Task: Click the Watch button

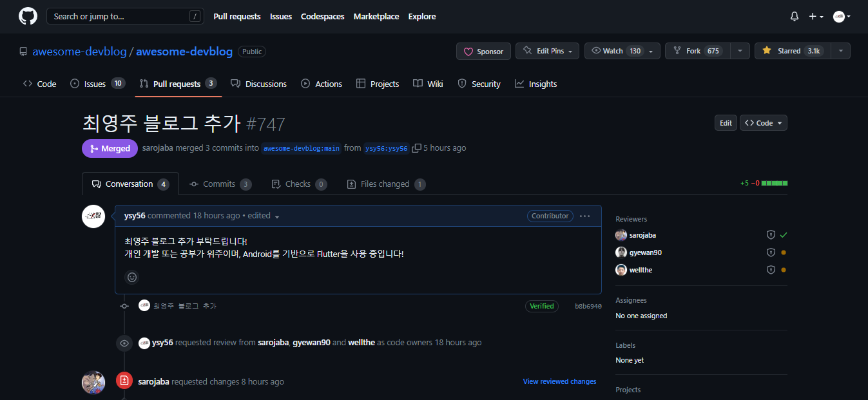Action: [x=616, y=51]
